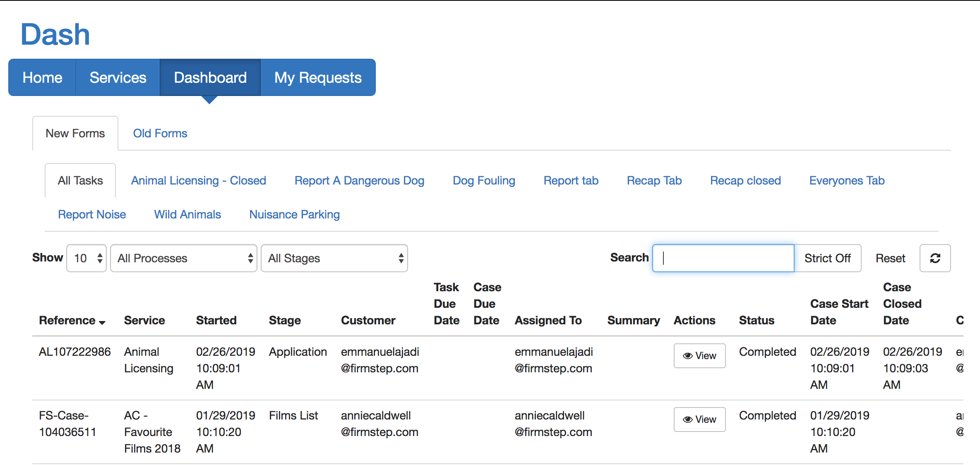980x465 pixels.
Task: View case AL107222986 details
Action: [699, 355]
